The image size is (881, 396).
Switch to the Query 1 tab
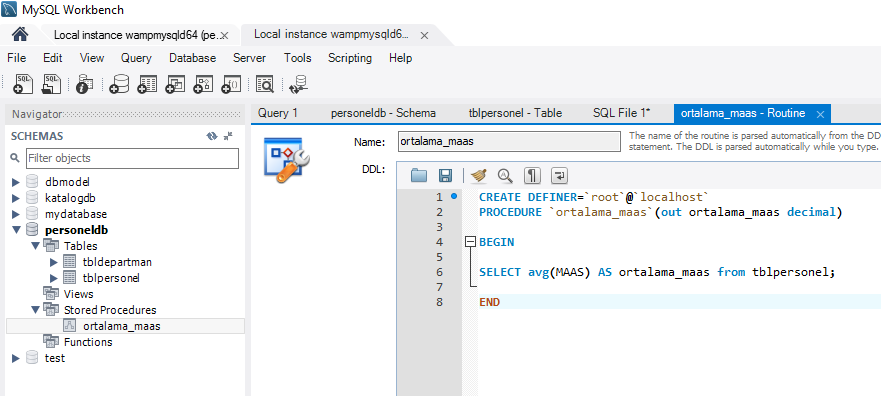[x=278, y=113]
